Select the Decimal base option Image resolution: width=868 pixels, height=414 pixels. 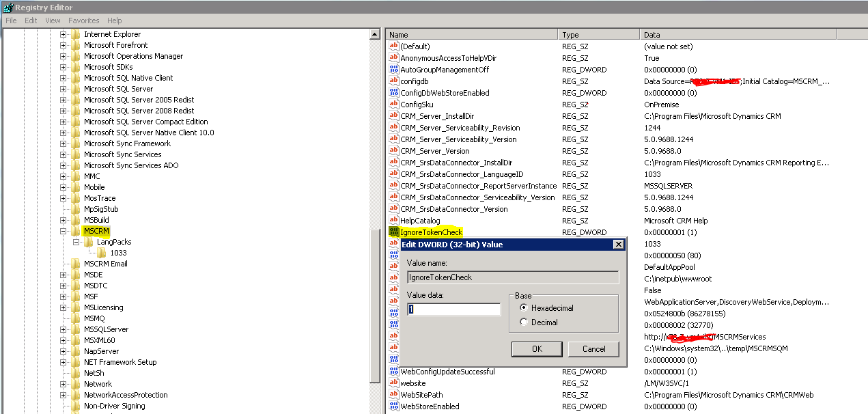point(524,322)
